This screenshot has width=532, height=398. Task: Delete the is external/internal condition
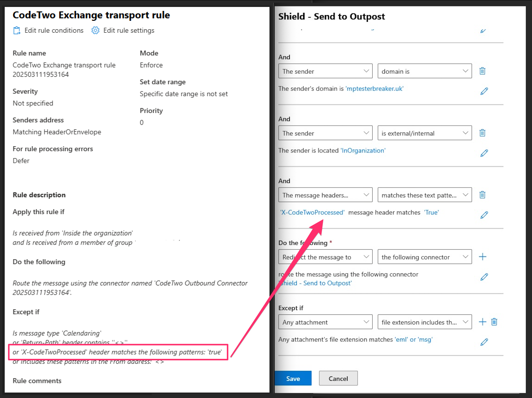(x=482, y=133)
